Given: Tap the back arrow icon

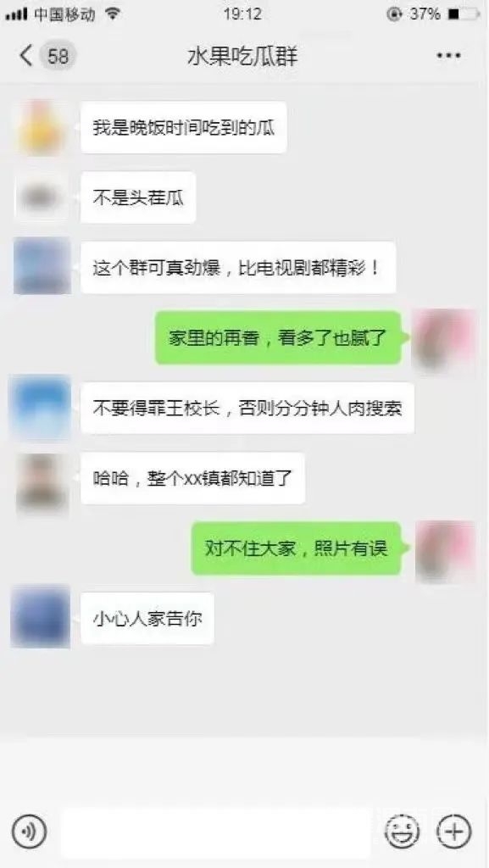Looking at the screenshot, I should tap(25, 56).
